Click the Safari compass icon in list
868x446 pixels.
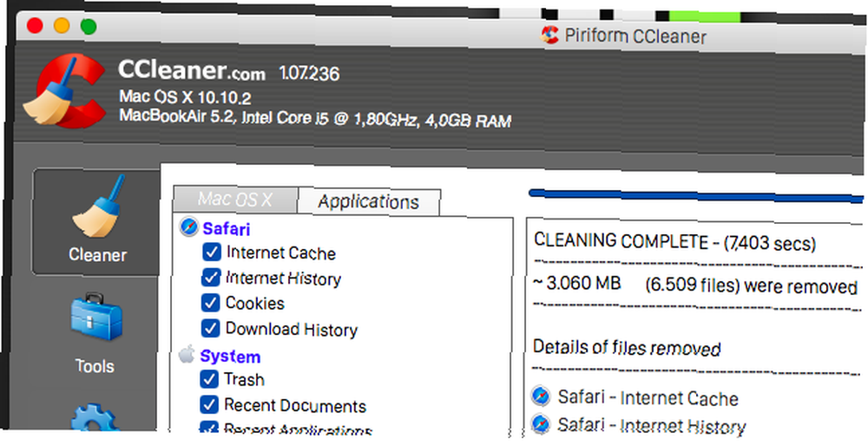pyautogui.click(x=188, y=226)
